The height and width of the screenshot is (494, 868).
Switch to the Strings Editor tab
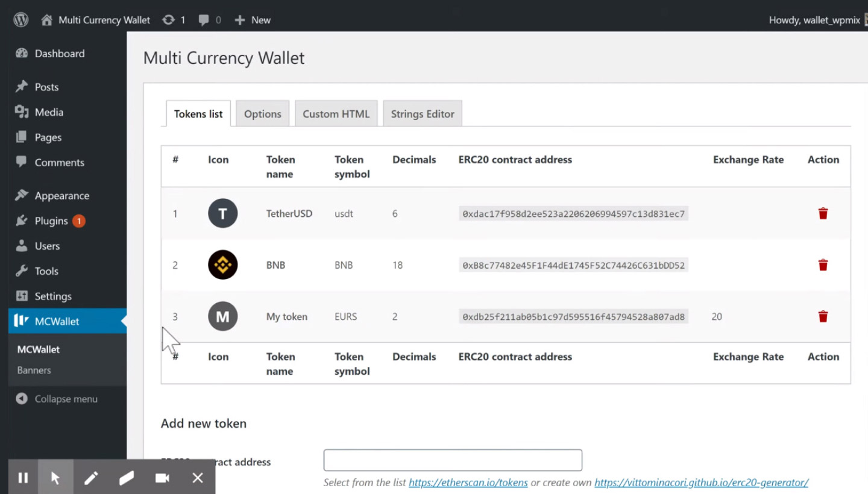[422, 113]
